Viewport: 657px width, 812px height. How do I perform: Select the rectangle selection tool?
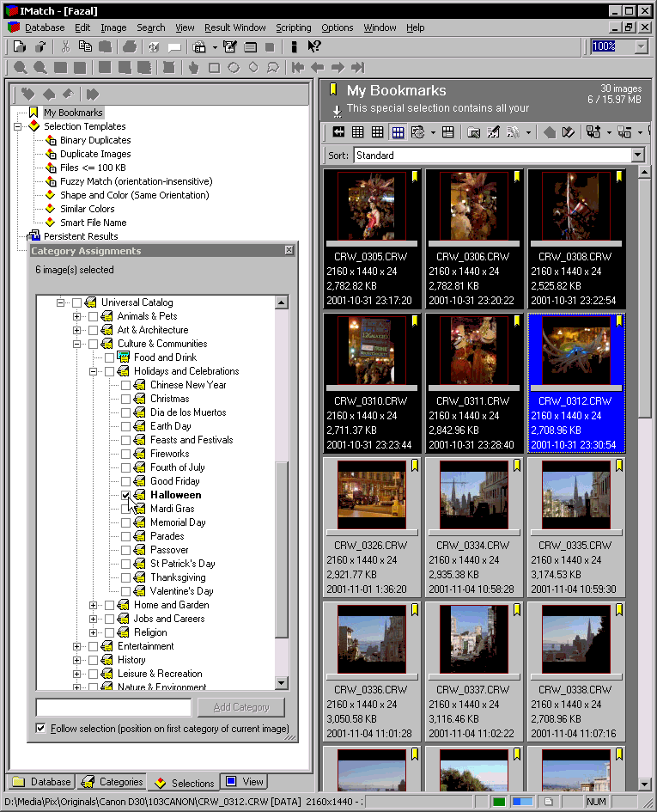214,68
